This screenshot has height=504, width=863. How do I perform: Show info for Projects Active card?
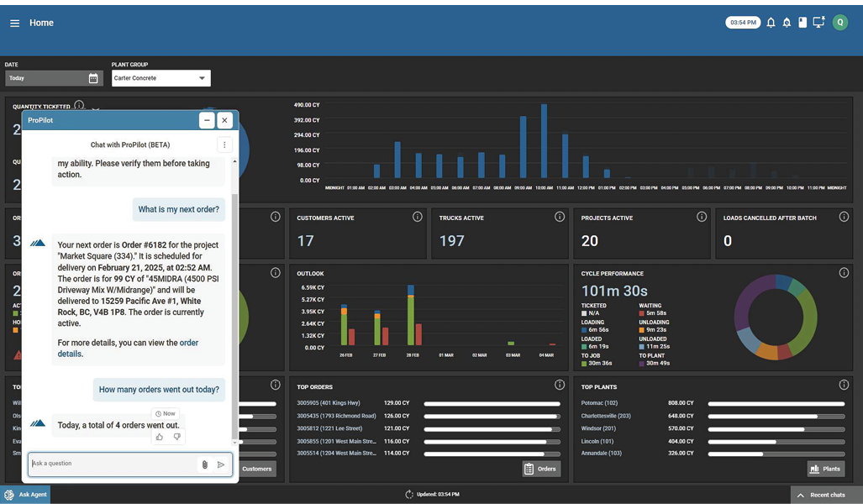[701, 217]
